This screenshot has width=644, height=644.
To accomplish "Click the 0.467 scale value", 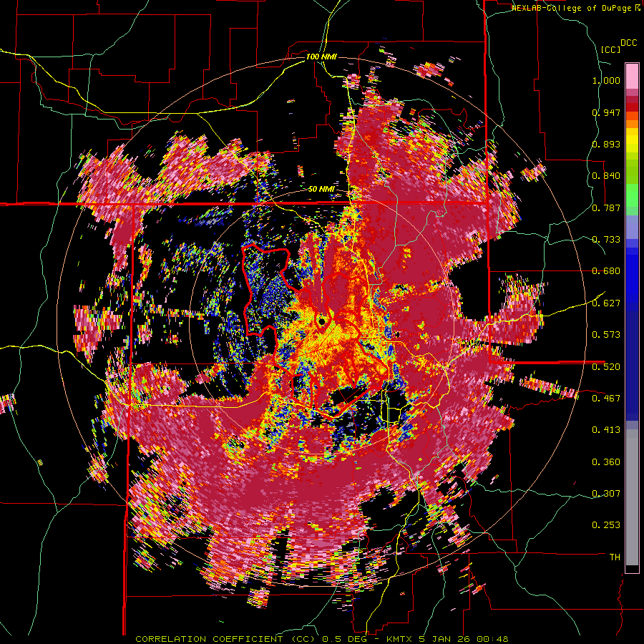I will [x=606, y=398].
